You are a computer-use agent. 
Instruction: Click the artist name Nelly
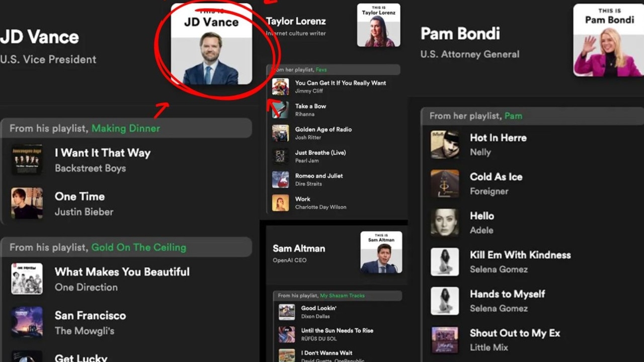pos(480,152)
